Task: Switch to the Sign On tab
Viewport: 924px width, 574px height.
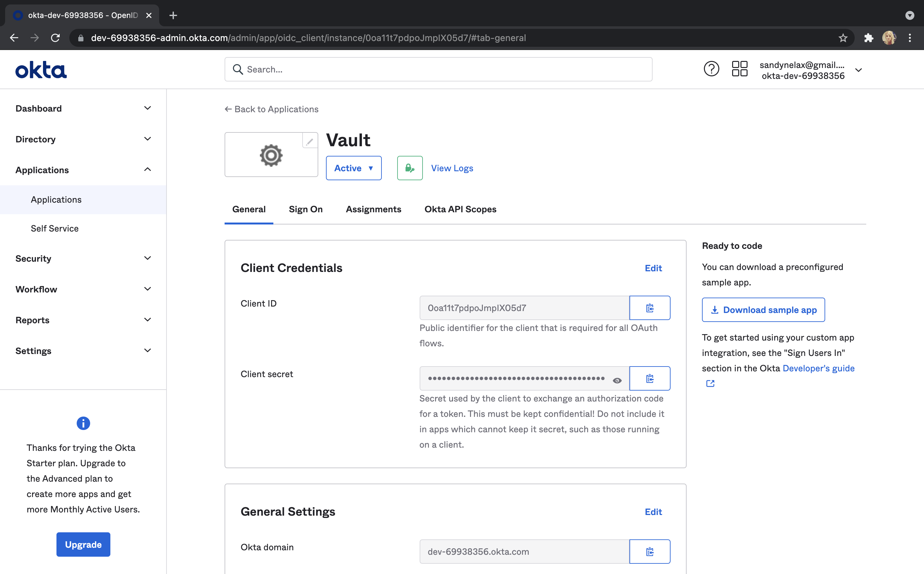Action: (x=305, y=209)
